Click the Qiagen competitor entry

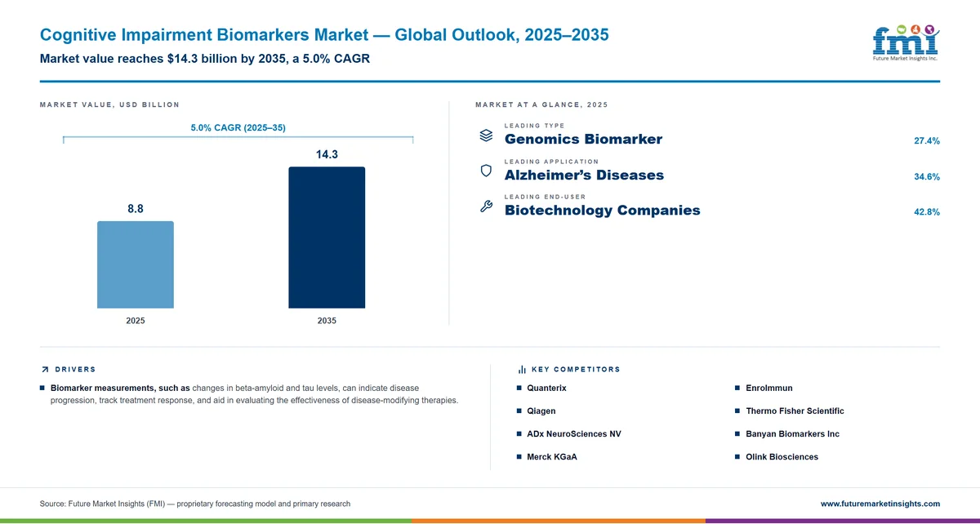[541, 411]
